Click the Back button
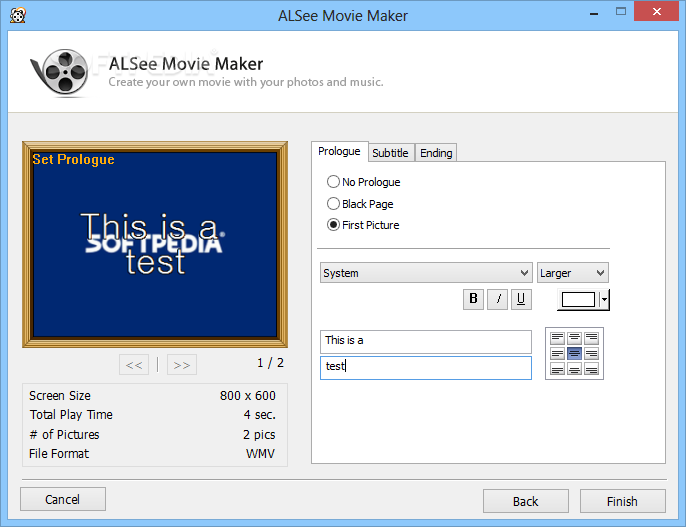This screenshot has height=527, width=686. pos(526,501)
